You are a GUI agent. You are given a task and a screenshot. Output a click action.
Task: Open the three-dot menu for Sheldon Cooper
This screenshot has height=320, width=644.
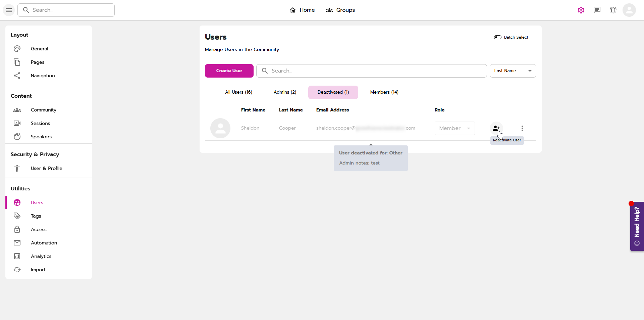coord(522,128)
